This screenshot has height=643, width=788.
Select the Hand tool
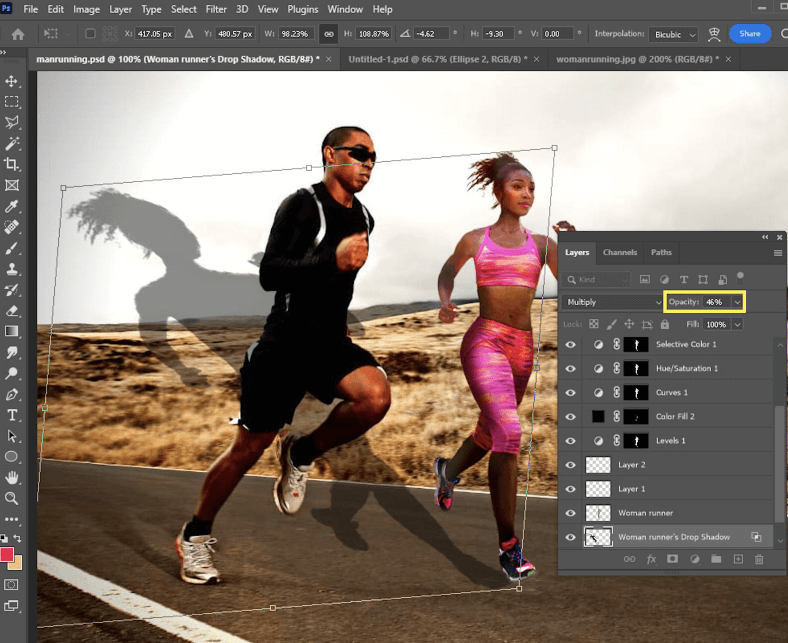12,477
